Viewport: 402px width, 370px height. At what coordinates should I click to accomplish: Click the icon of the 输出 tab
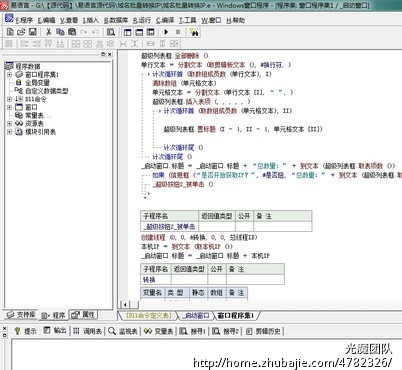[x=47, y=330]
